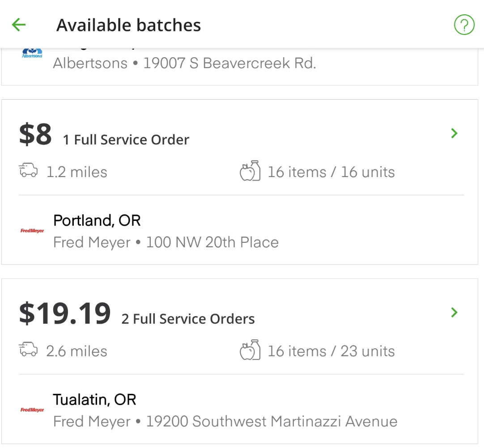Click the Fred Meyer 100 NW 20th Place address
The height and width of the screenshot is (448, 484).
[166, 242]
